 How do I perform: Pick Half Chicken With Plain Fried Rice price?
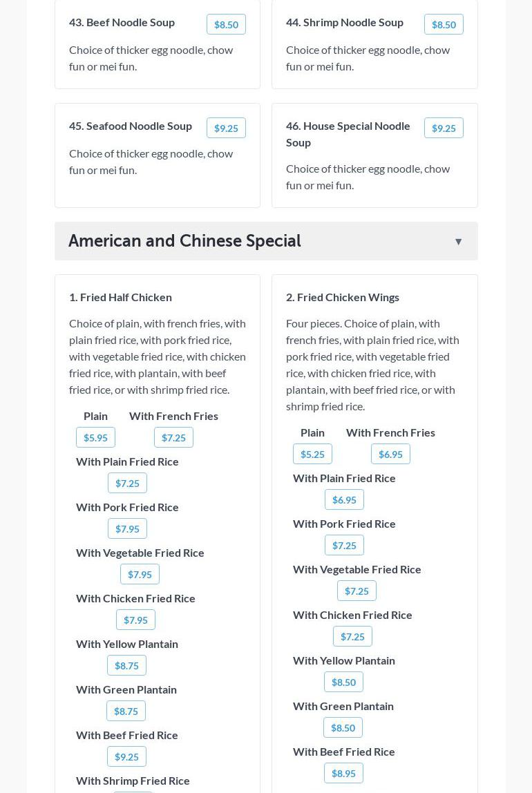tap(127, 484)
